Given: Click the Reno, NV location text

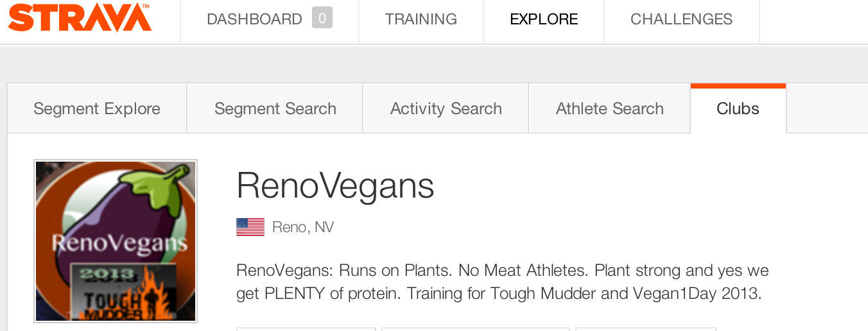Looking at the screenshot, I should [x=303, y=227].
